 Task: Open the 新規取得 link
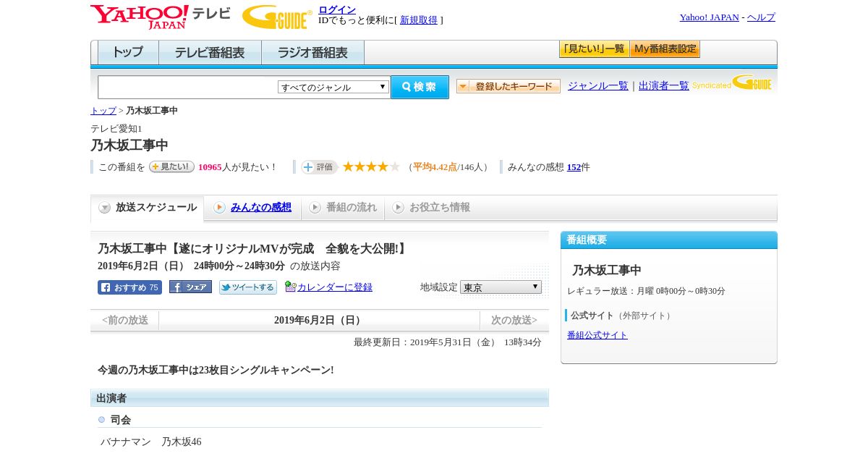[x=419, y=20]
